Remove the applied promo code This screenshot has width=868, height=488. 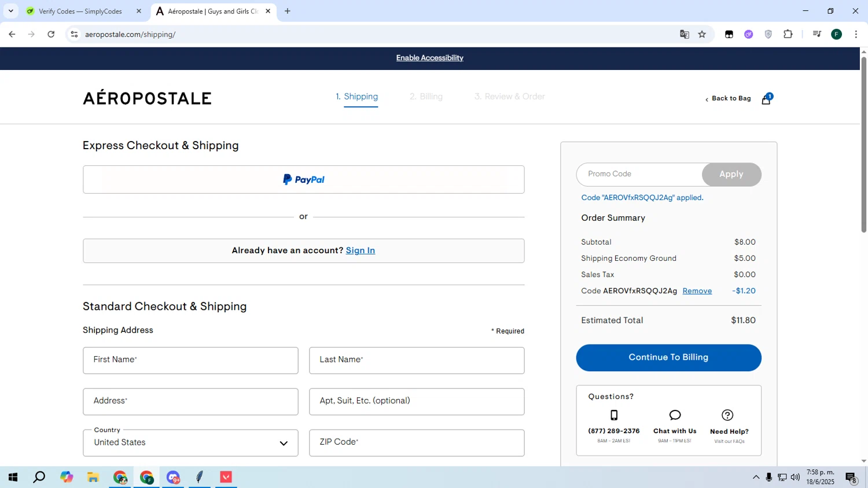pyautogui.click(x=697, y=291)
